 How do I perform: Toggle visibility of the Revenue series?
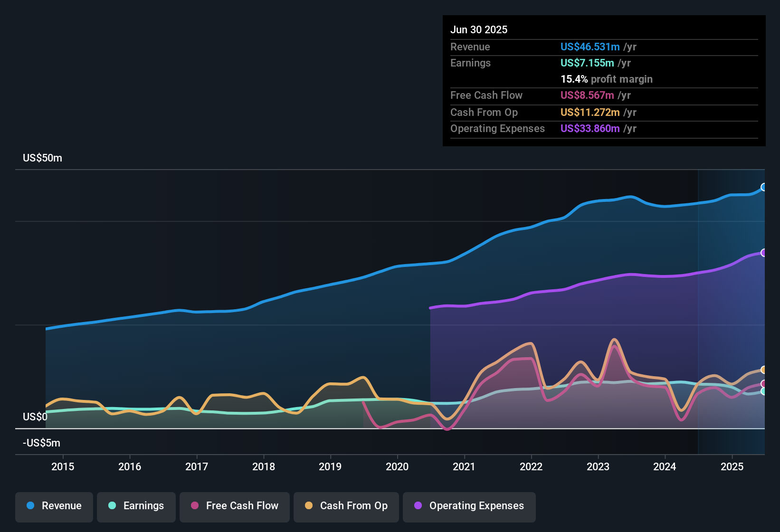point(54,506)
